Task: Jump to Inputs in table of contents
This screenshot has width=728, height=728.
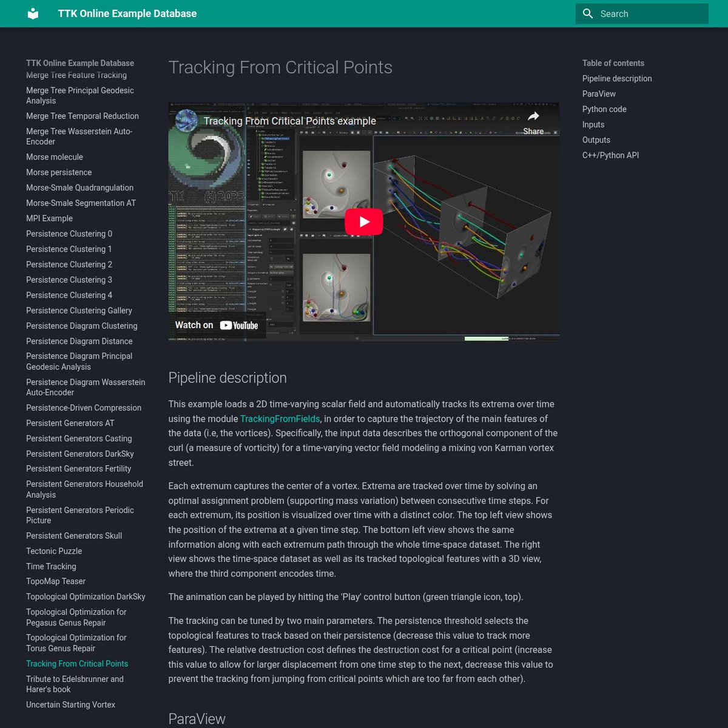Action: (x=593, y=124)
